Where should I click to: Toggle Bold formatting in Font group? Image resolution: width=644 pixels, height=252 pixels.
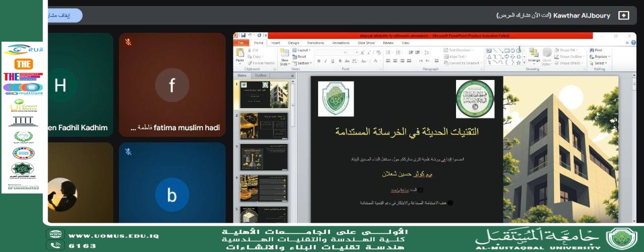coord(319,60)
